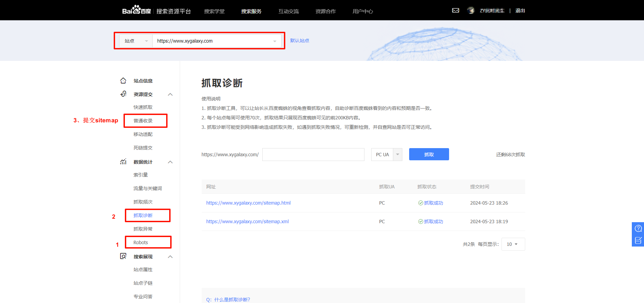Collapse the 资源提交 section chevron
The width and height of the screenshot is (644, 303).
pos(170,94)
